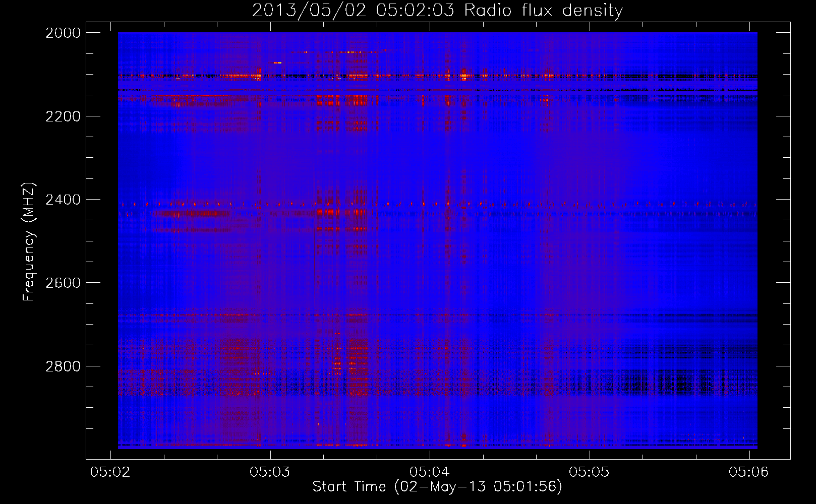816x504 pixels.
Task: Click the 05:06 time tick label
Action: coord(749,472)
